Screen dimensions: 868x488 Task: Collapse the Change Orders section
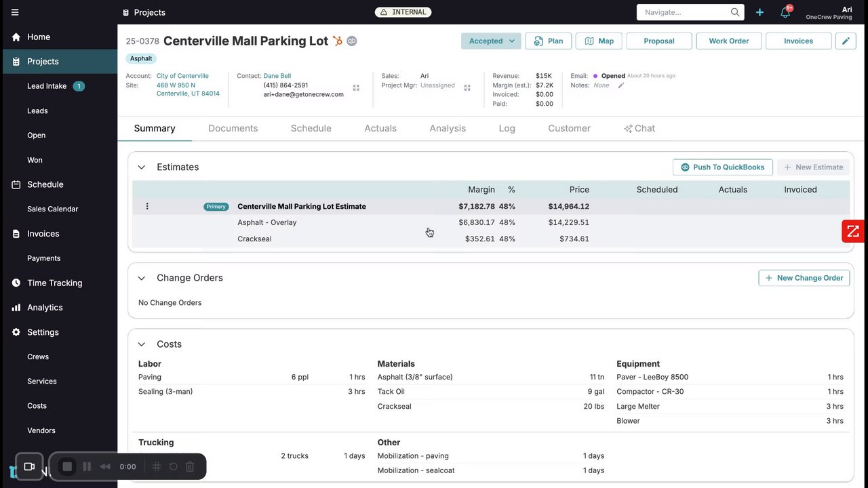pyautogui.click(x=142, y=278)
